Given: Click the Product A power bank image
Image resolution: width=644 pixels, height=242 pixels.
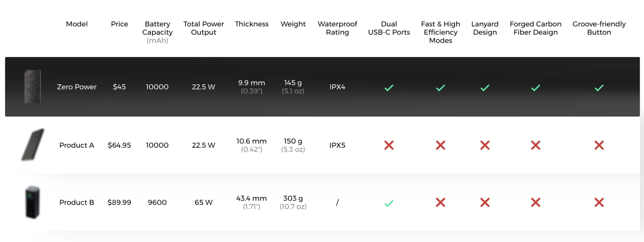Looking at the screenshot, I should (33, 145).
